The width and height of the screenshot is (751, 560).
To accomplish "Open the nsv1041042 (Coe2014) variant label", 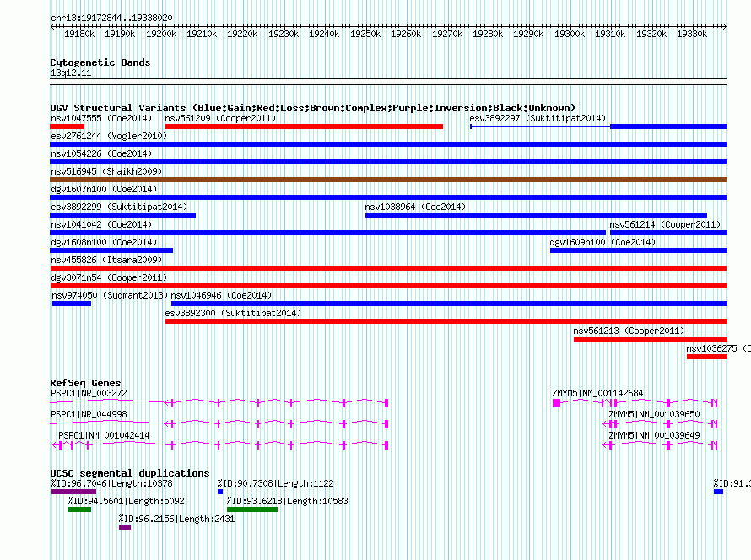I will pos(101,224).
